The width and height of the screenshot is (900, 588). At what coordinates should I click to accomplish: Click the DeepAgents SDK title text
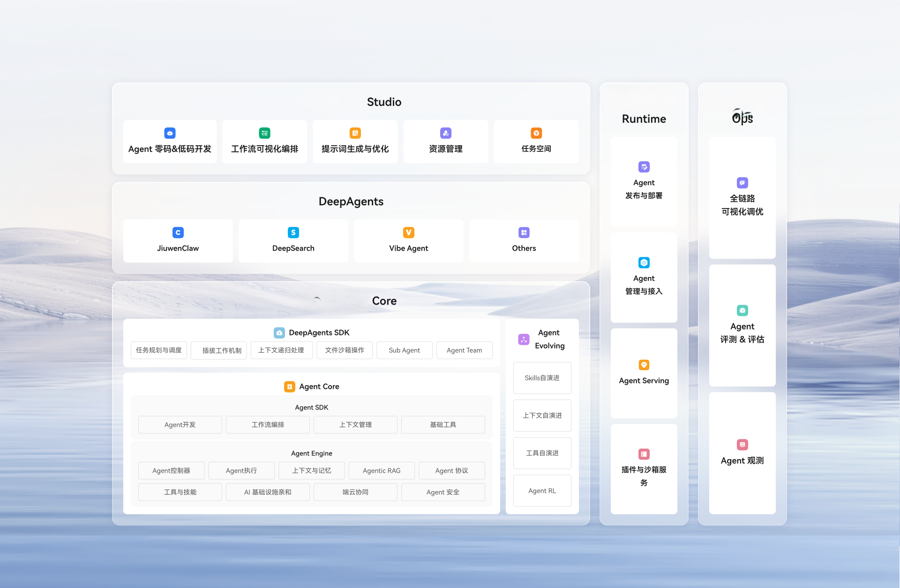pyautogui.click(x=319, y=333)
